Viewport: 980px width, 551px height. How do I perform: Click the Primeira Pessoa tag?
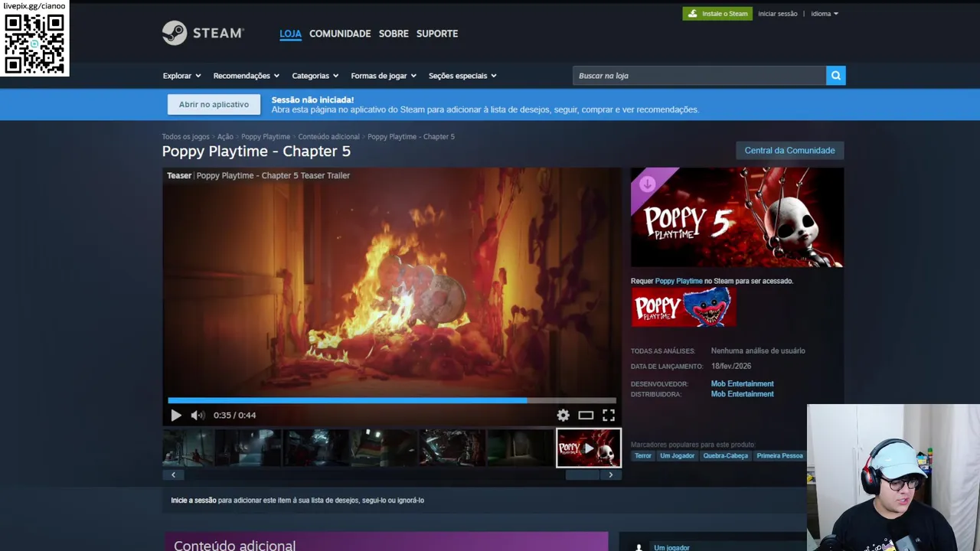pyautogui.click(x=779, y=456)
